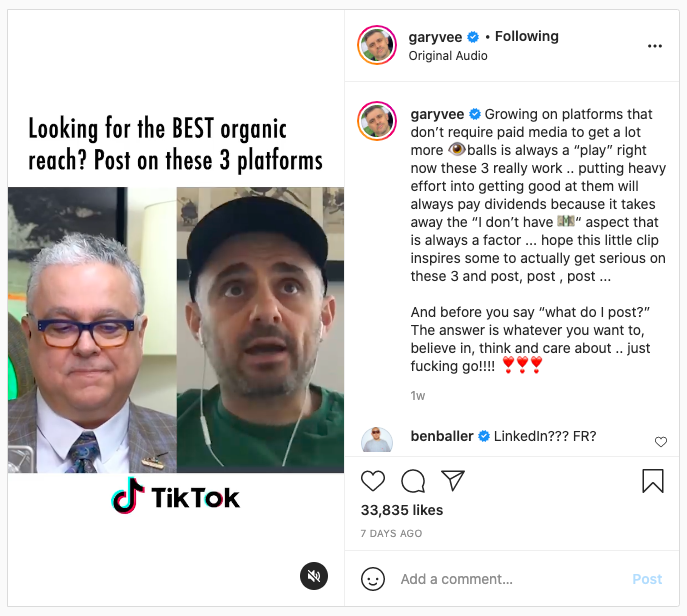The image size is (687, 616).
Task: Open the emoji picker smiley icon
Action: [x=373, y=579]
